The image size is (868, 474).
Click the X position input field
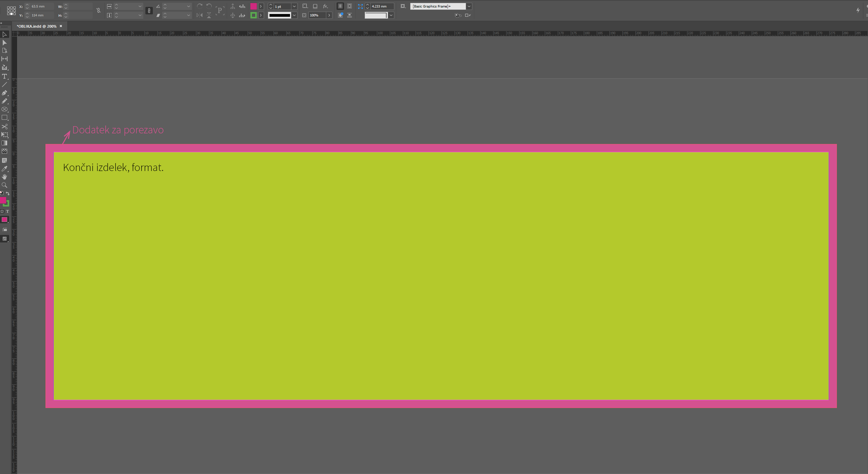(x=42, y=6)
